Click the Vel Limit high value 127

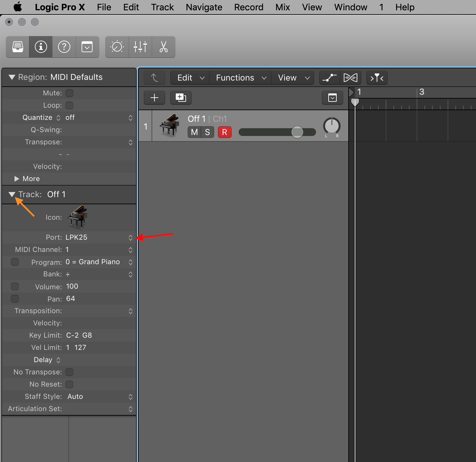(80, 348)
